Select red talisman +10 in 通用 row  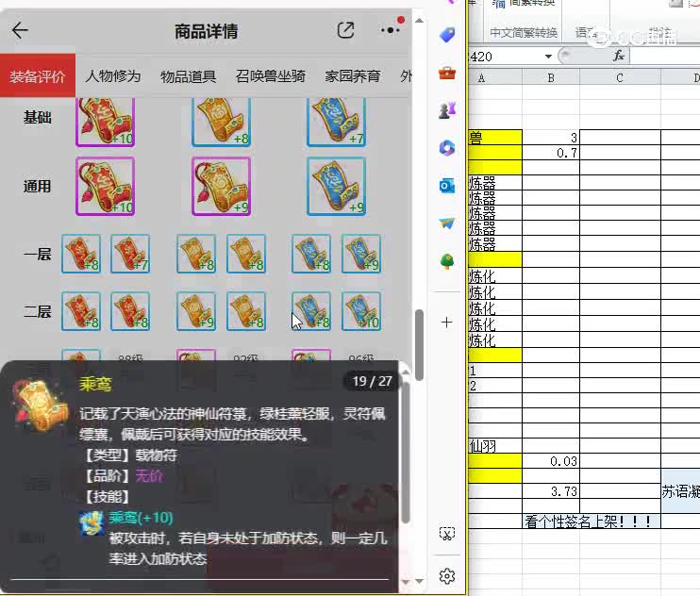coord(106,186)
